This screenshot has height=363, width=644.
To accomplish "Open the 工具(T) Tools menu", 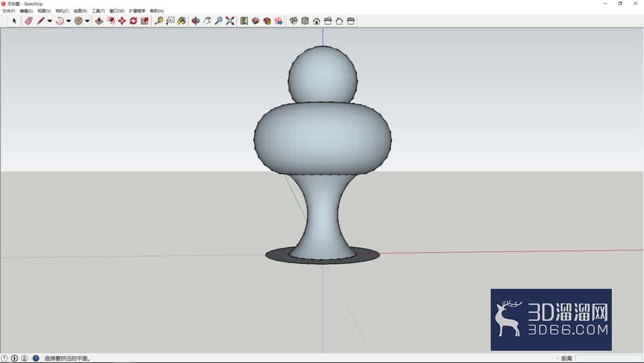I will click(98, 11).
